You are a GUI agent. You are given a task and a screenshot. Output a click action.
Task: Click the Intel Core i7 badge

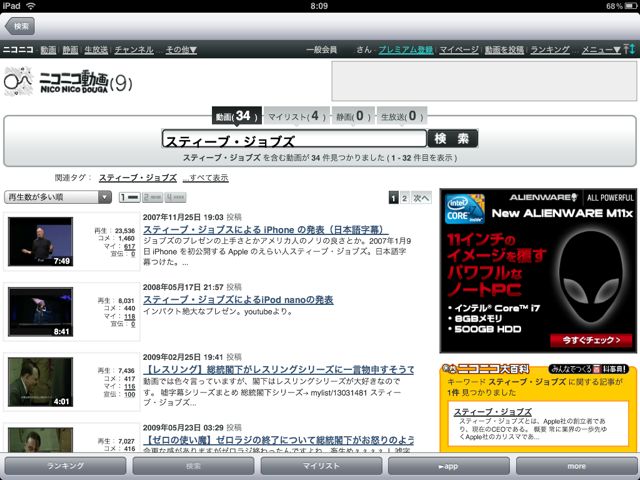464,209
